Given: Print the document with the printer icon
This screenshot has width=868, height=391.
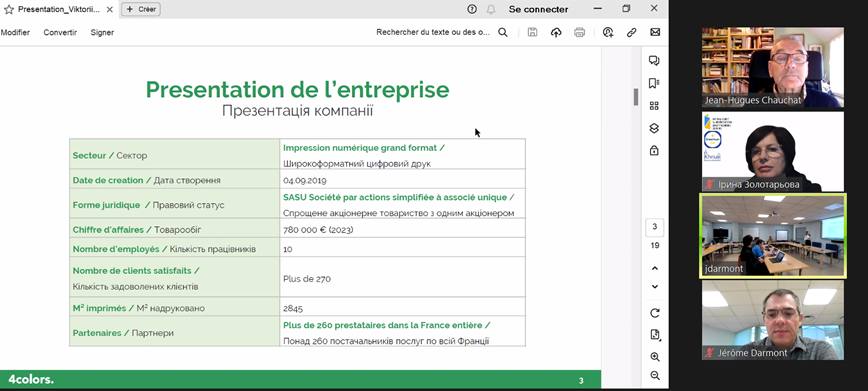Looking at the screenshot, I should coord(580,32).
